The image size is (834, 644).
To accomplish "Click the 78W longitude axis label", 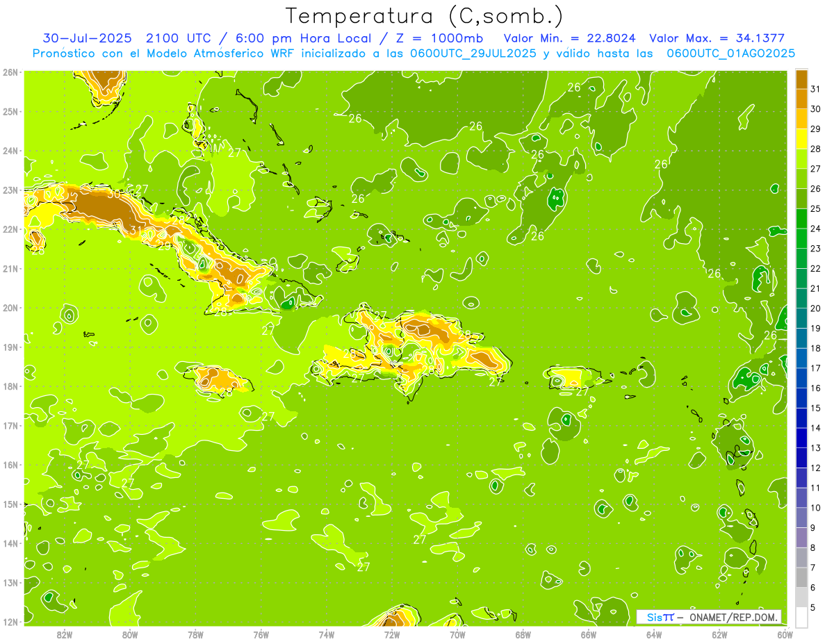I will [195, 634].
